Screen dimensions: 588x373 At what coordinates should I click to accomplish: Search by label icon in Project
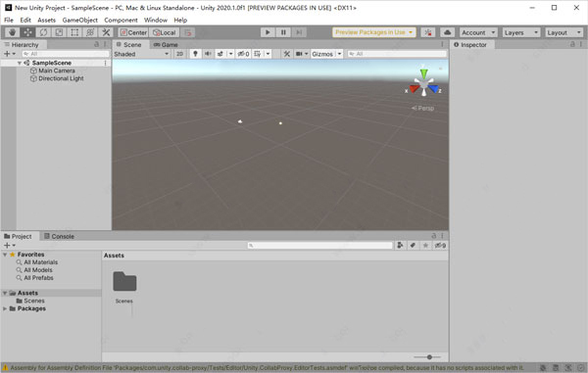pyautogui.click(x=413, y=246)
